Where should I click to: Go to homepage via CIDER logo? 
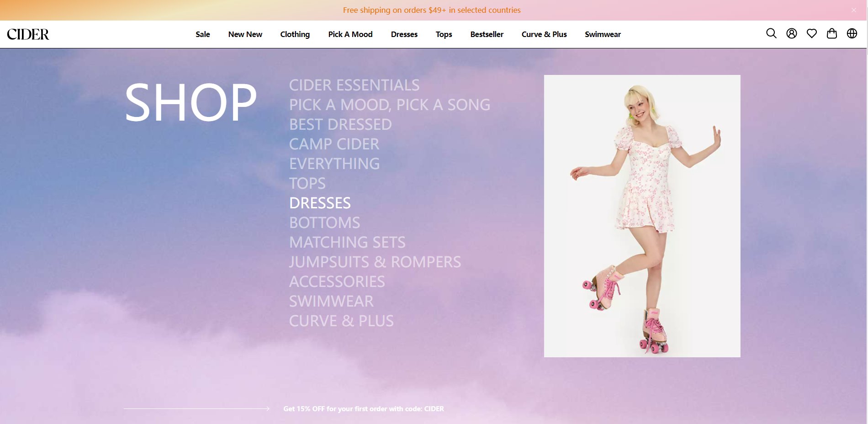(x=28, y=34)
